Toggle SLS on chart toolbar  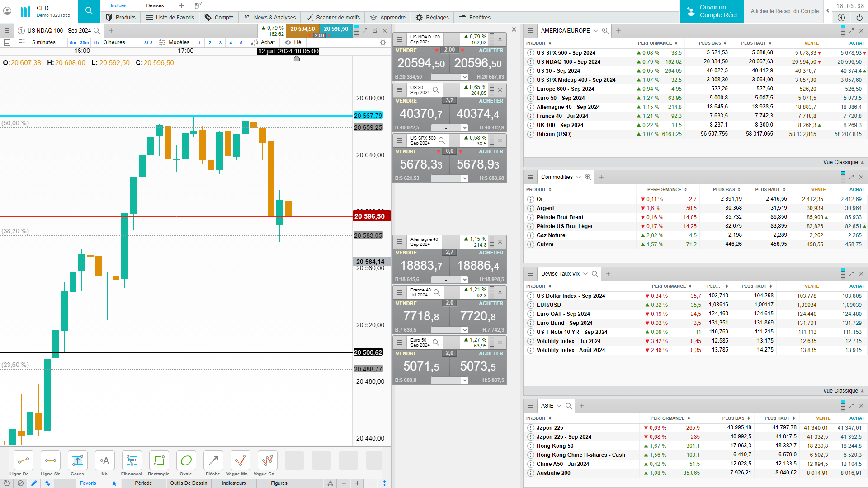point(148,43)
